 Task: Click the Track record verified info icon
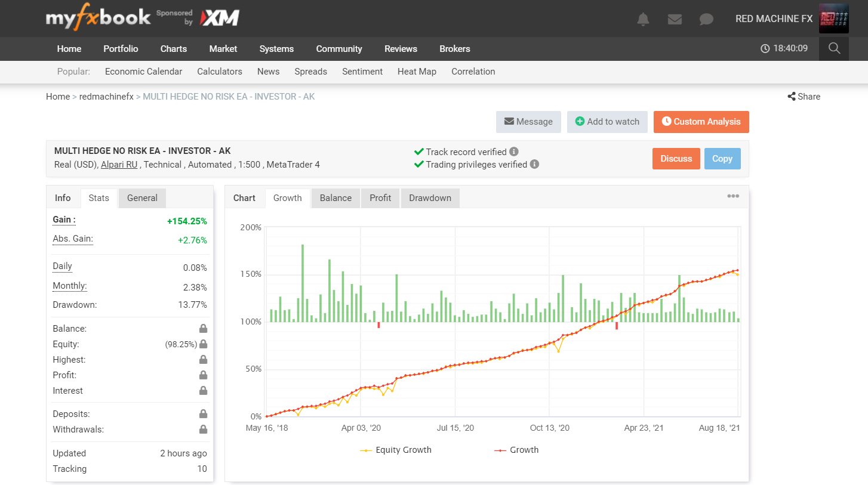point(514,152)
